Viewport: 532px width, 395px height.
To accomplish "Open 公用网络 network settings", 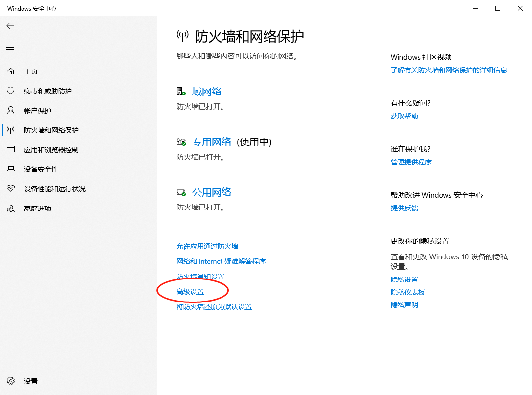I will pos(211,192).
